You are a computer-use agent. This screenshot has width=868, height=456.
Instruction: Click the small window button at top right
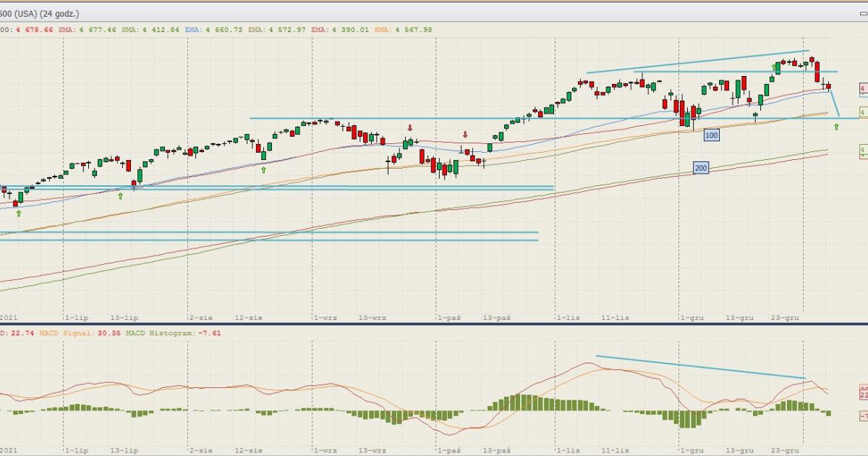[862, 14]
